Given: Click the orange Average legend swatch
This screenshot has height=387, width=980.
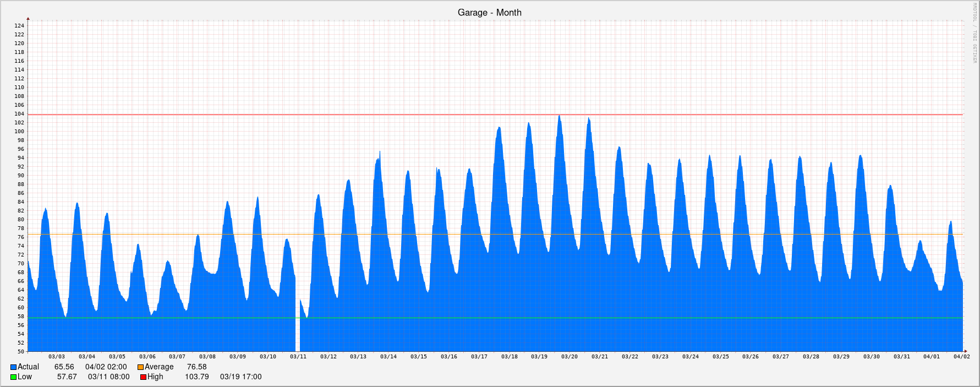Looking at the screenshot, I should [x=140, y=367].
